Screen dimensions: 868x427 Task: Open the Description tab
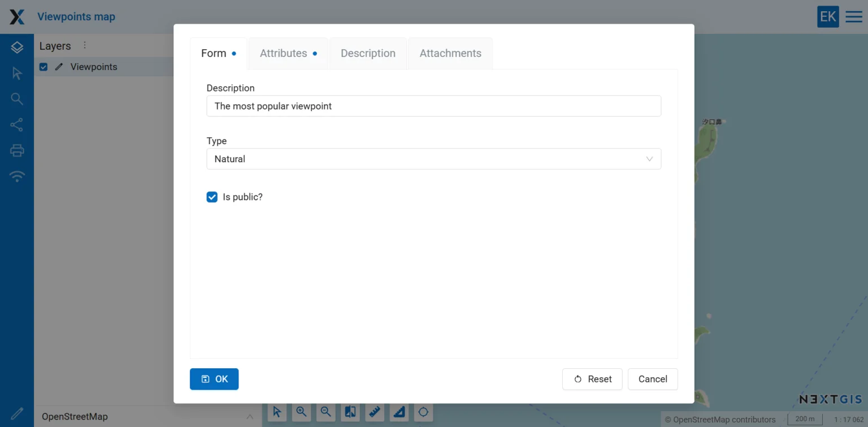pyautogui.click(x=368, y=53)
